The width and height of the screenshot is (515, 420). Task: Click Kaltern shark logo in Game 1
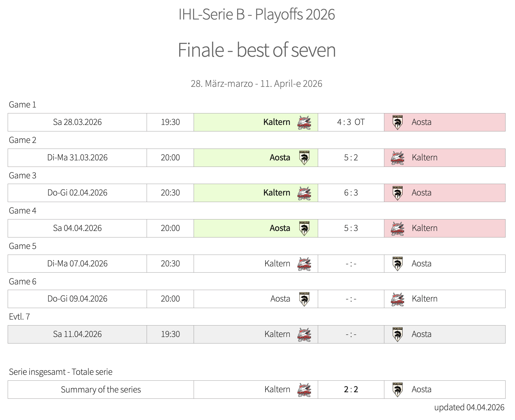[x=304, y=122]
